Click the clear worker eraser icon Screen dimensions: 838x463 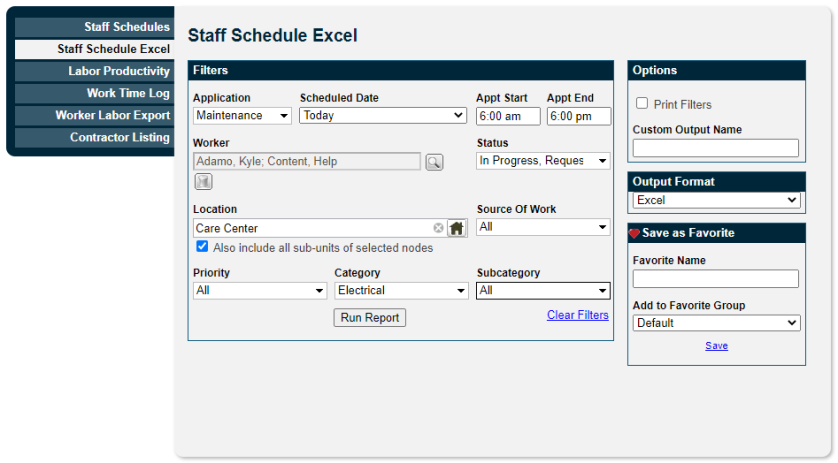(x=203, y=182)
